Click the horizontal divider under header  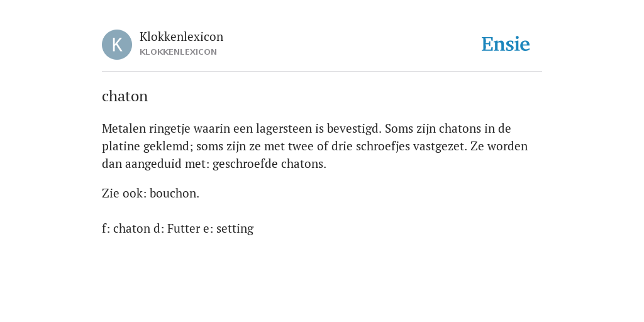click(x=322, y=72)
